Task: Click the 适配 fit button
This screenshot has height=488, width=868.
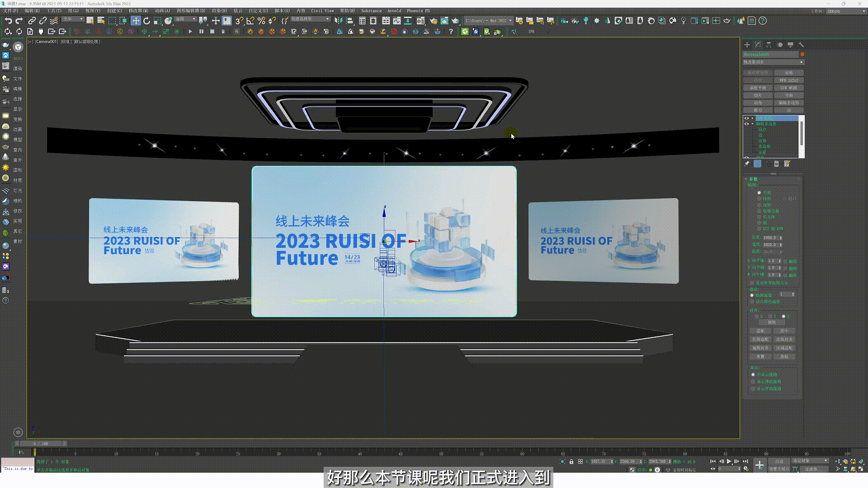Action: tap(760, 331)
